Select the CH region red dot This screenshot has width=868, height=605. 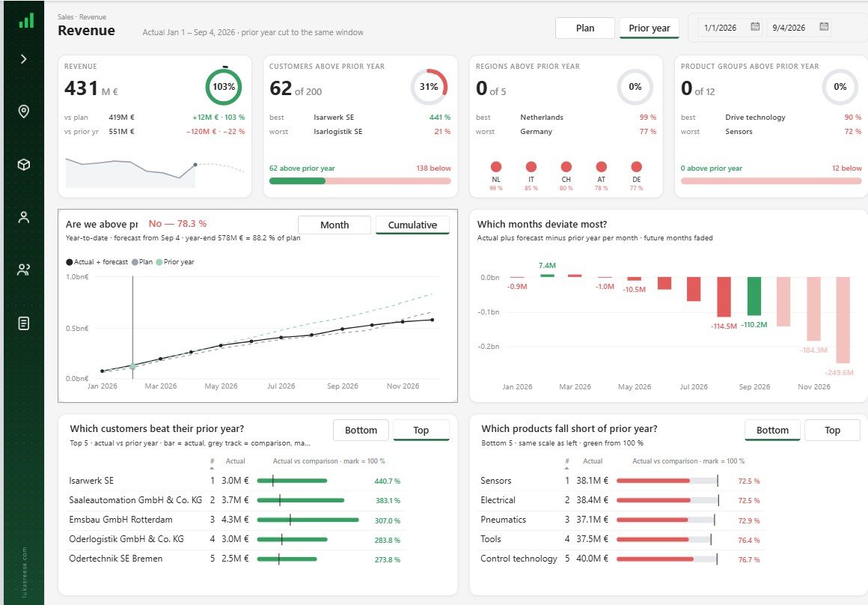click(x=566, y=167)
